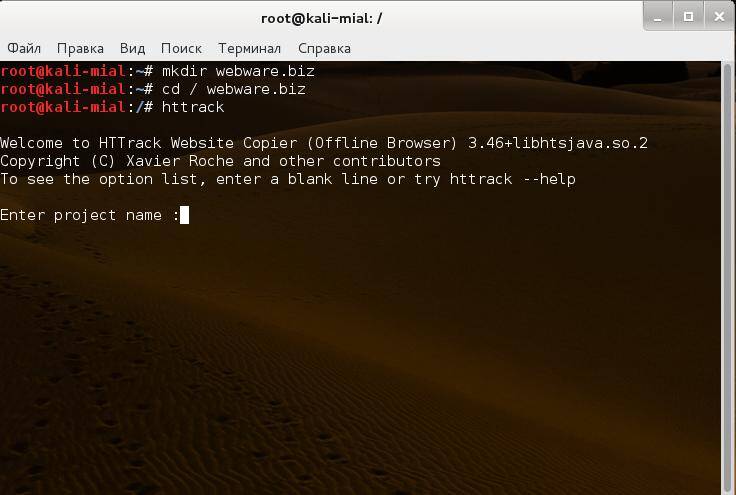Click the block cursor after Enter project name
Image resolution: width=736 pixels, height=495 pixels.
[x=184, y=215]
